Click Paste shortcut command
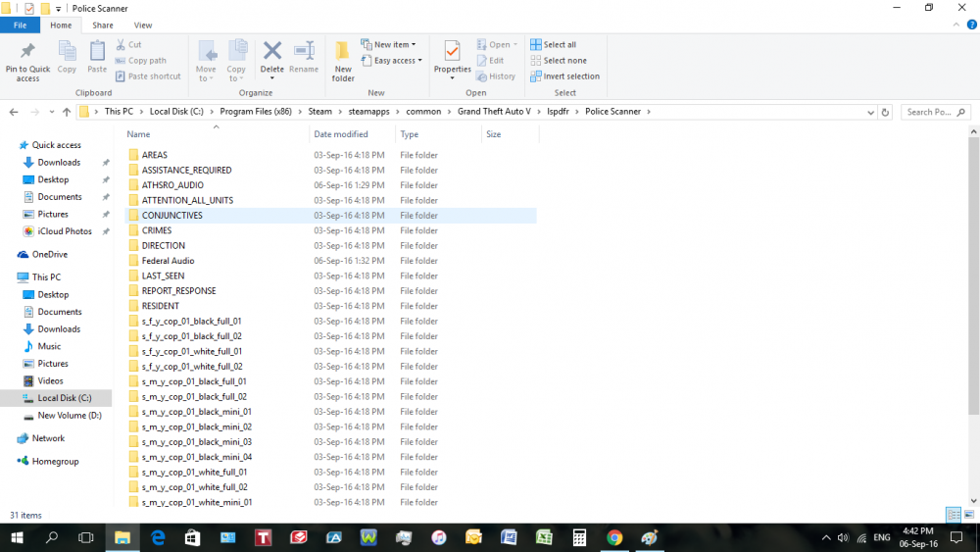Image resolution: width=980 pixels, height=552 pixels. click(x=148, y=76)
